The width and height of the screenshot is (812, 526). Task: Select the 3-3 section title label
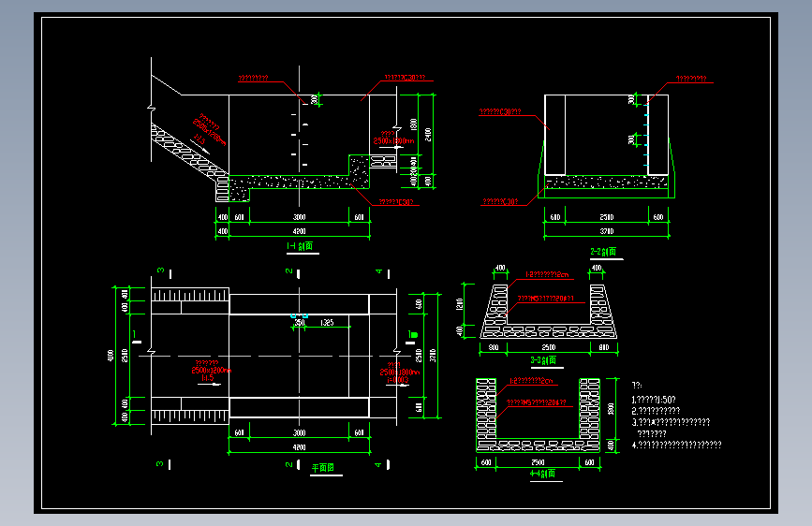543,360
